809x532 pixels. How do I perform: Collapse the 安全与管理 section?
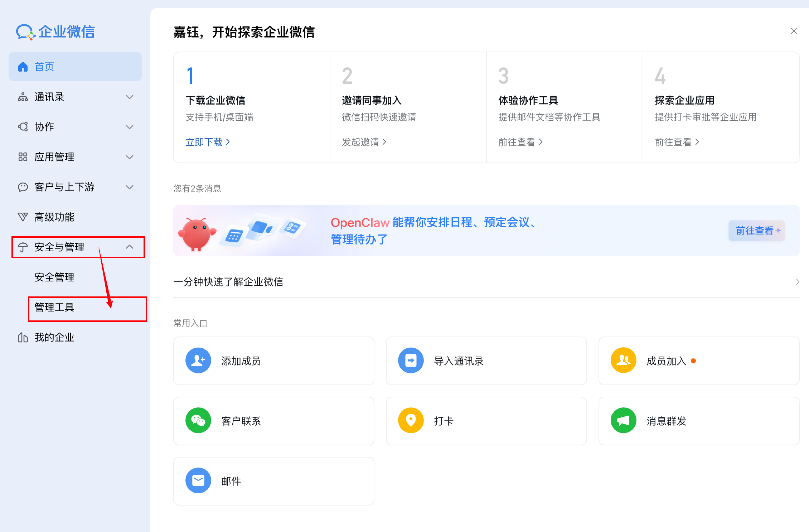pyautogui.click(x=129, y=247)
